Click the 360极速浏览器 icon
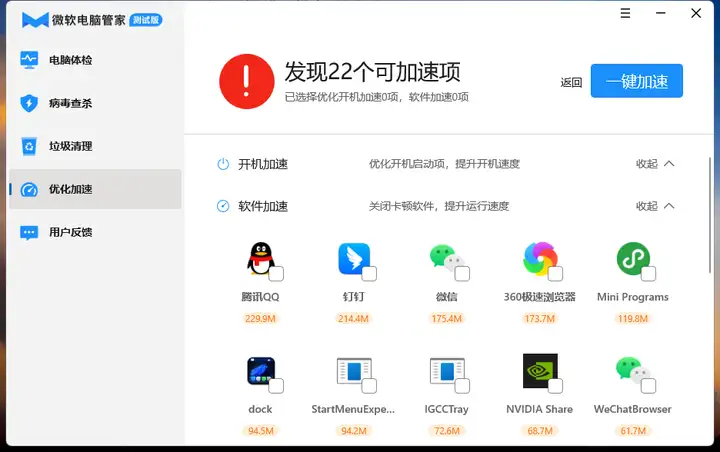720x452 pixels. click(540, 259)
